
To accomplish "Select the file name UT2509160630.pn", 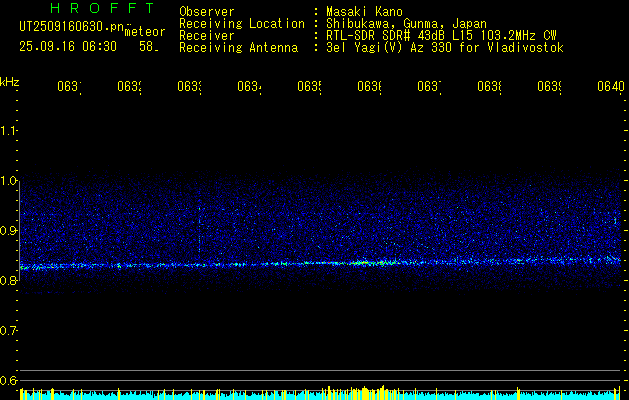I will 72,26.
